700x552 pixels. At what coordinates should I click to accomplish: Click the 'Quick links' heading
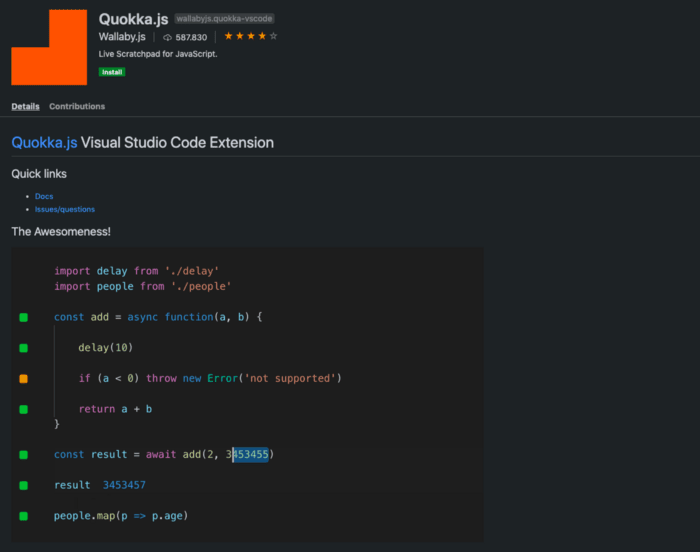[x=39, y=174]
